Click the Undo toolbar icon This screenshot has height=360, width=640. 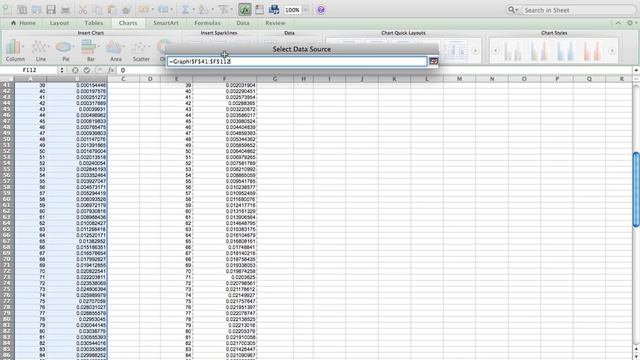[143, 9]
